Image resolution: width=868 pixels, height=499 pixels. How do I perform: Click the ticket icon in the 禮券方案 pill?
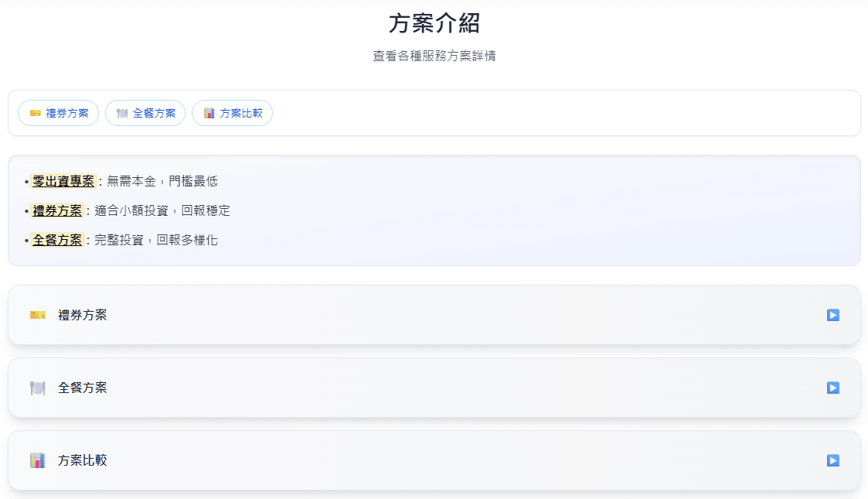tap(36, 113)
